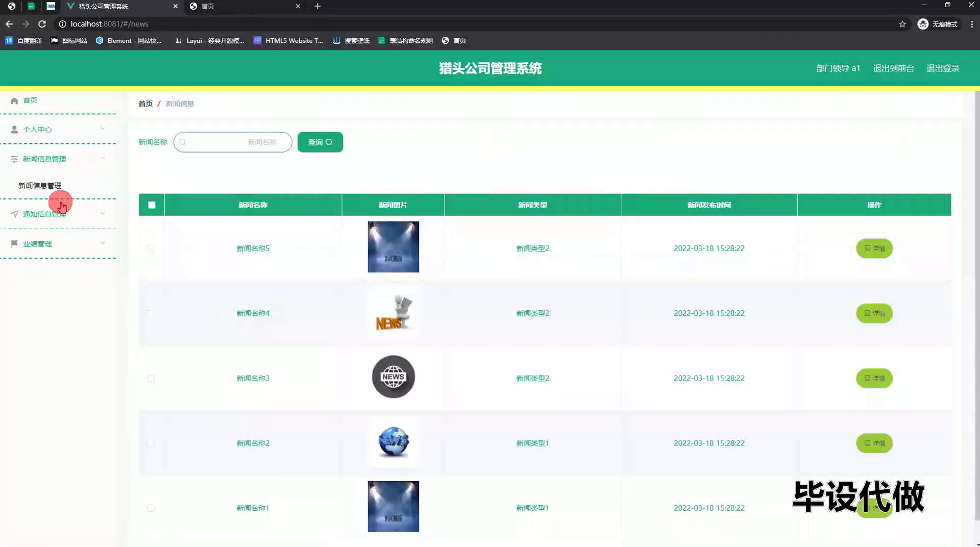
Task: Toggle the select-all header checkbox
Action: pyautogui.click(x=152, y=205)
